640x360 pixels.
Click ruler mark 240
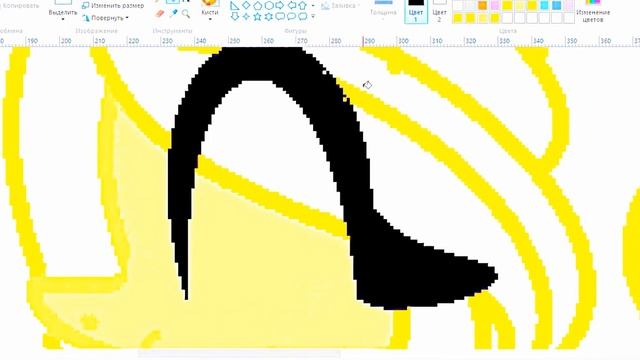201,41
